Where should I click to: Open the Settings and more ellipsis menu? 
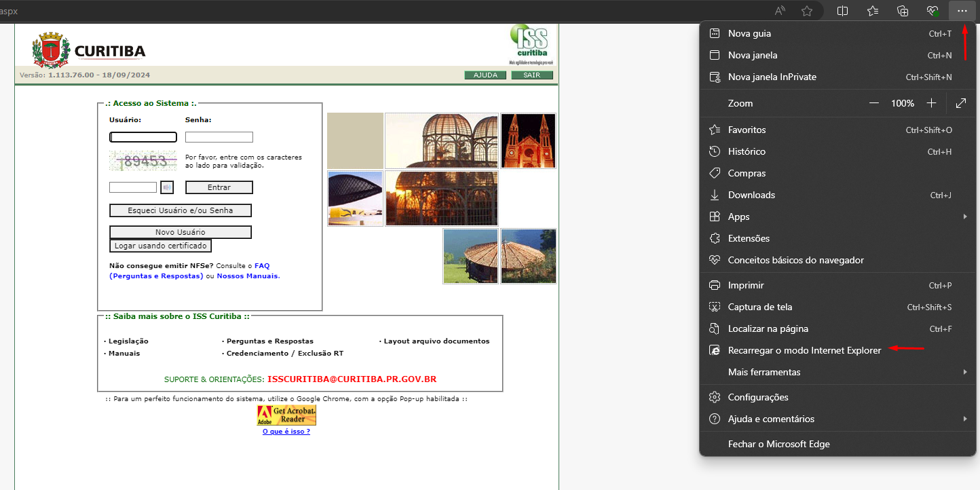click(x=962, y=11)
